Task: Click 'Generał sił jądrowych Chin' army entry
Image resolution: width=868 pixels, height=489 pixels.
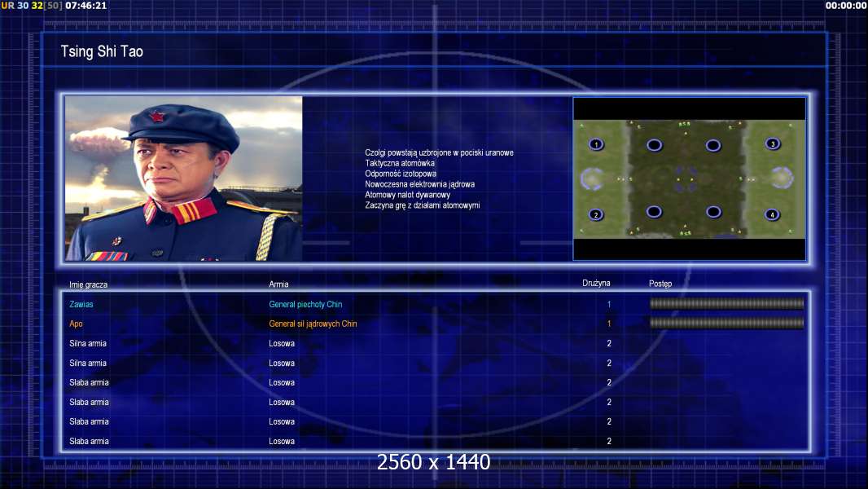Action: pyautogui.click(x=313, y=324)
